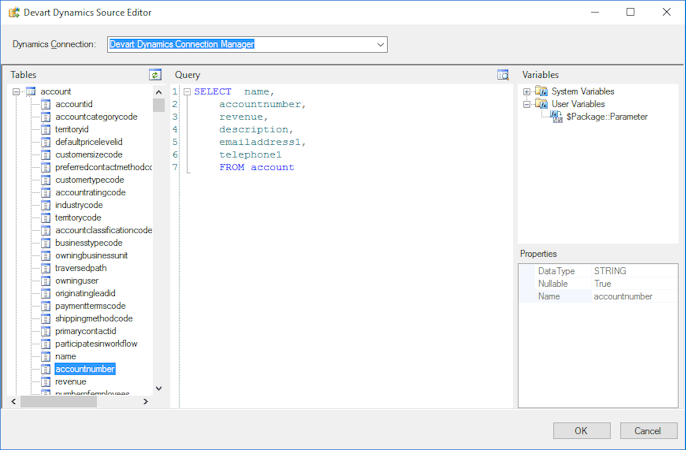Click the tables list scroll down arrow
Screen dimensions: 686x450
point(158,388)
